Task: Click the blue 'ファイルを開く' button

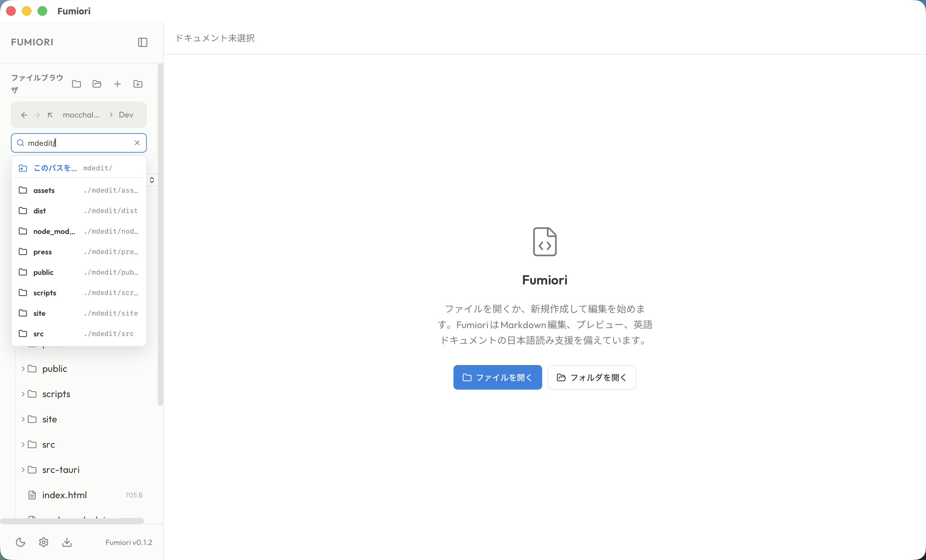Action: [x=497, y=377]
